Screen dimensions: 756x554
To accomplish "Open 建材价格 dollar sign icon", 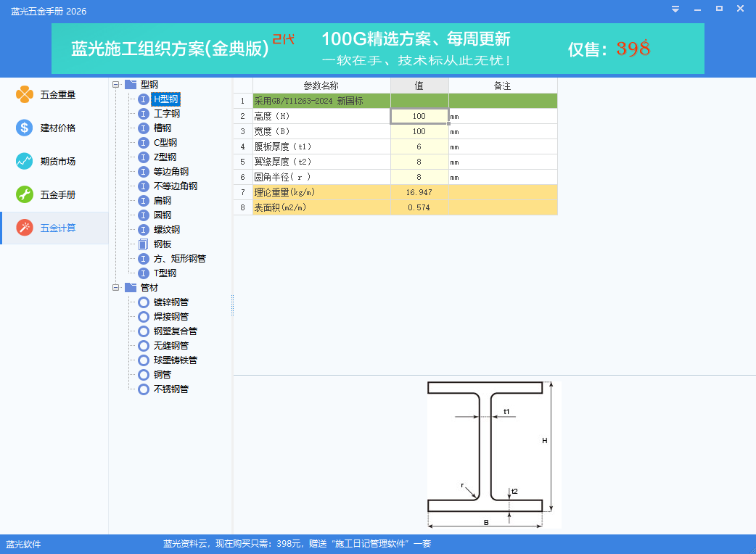I will (x=25, y=128).
